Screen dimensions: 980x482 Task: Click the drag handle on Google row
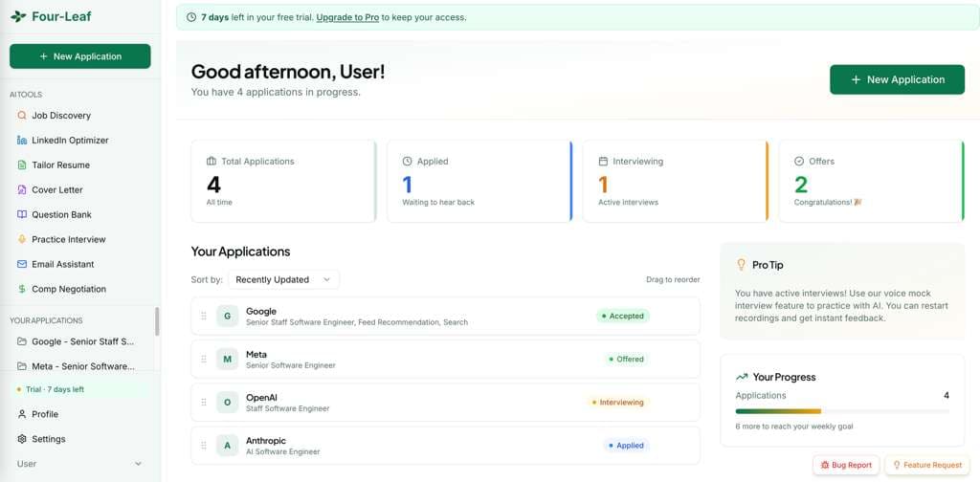[x=204, y=316]
